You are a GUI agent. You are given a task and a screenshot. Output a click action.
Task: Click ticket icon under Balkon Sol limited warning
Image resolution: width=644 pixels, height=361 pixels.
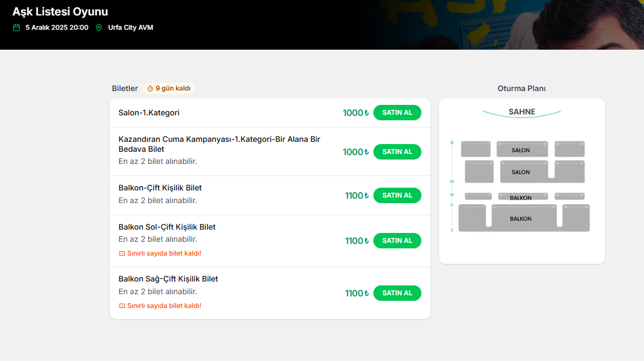pyautogui.click(x=122, y=253)
